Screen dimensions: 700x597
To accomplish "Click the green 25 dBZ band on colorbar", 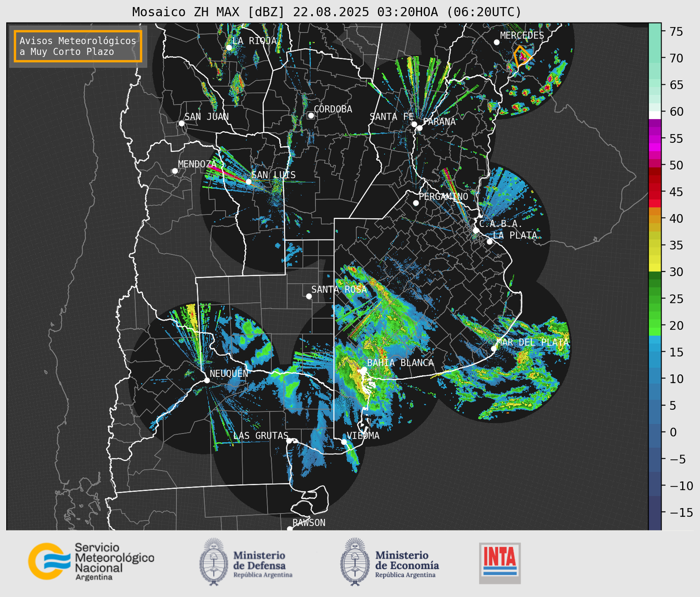I will pos(655,299).
